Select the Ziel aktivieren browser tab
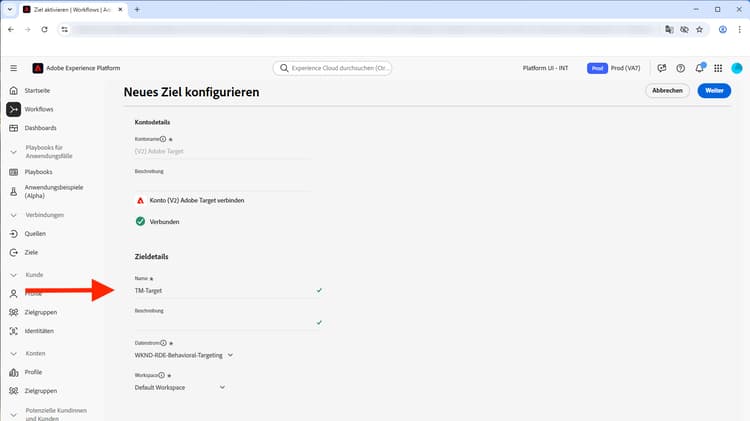 pyautogui.click(x=72, y=10)
